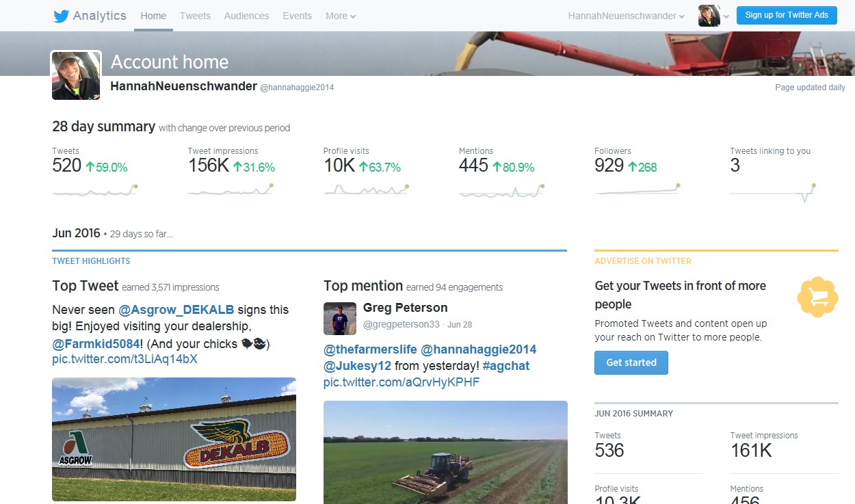855x504 pixels.
Task: Click the 156K impressions value
Action: (x=209, y=165)
